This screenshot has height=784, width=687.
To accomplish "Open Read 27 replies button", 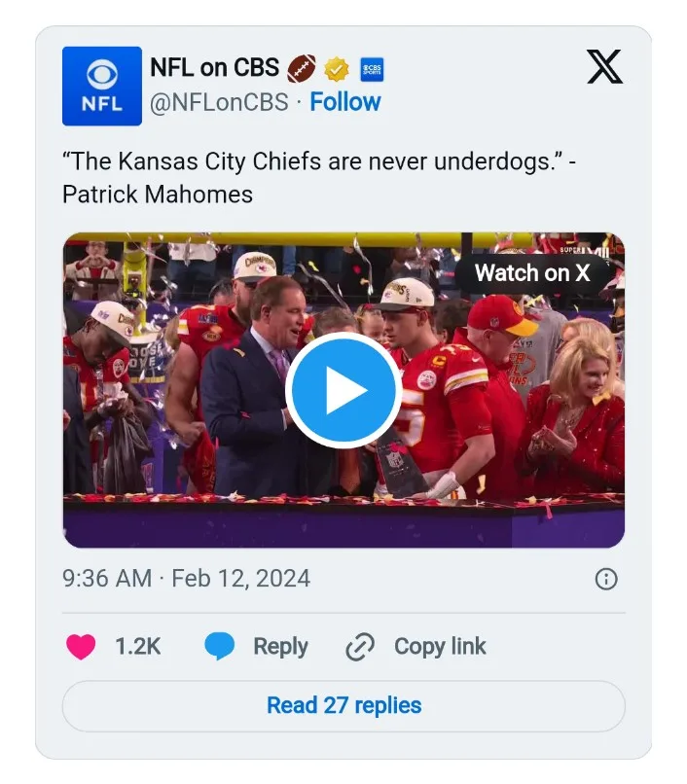I will coord(343,705).
